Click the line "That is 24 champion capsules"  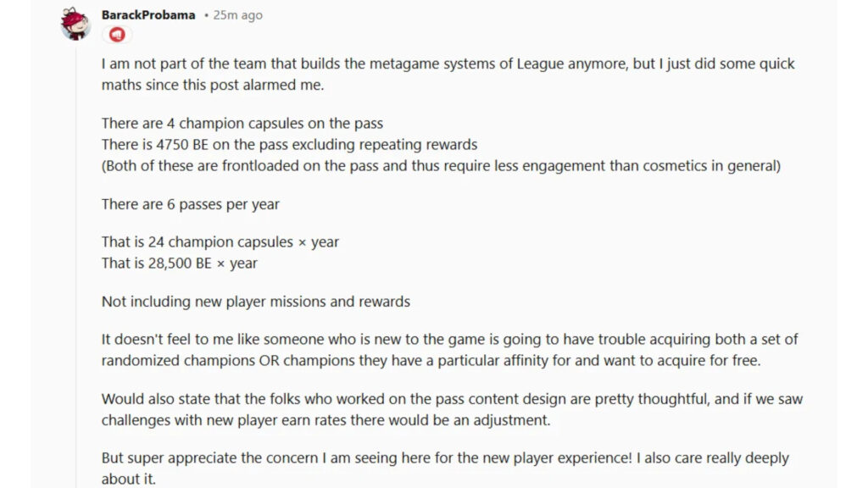coord(220,241)
